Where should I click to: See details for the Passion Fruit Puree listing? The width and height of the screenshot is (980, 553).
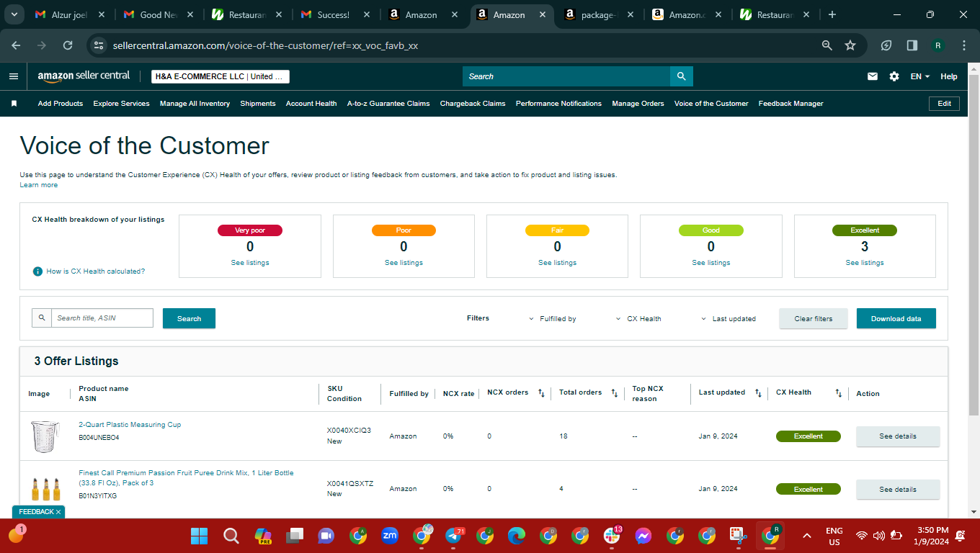898,490
